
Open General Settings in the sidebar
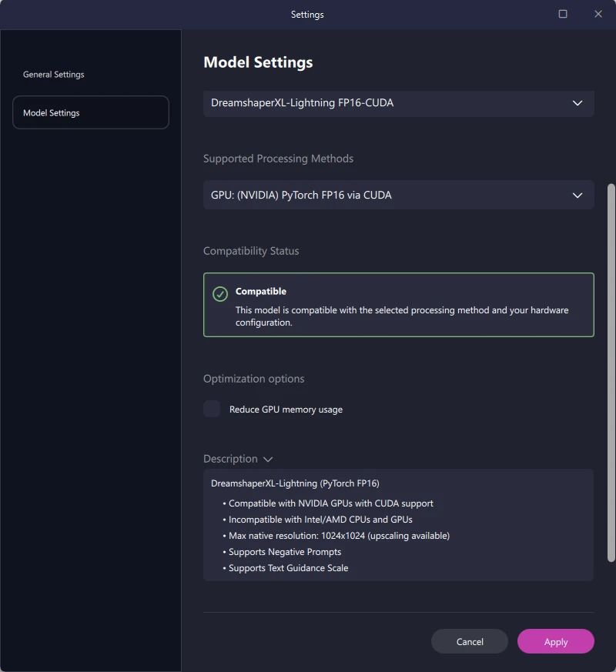tap(54, 74)
